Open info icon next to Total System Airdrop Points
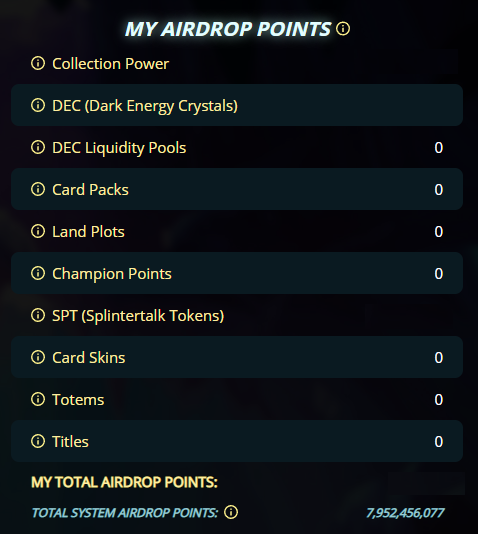Viewport: 479px width, 534px height. (x=231, y=512)
